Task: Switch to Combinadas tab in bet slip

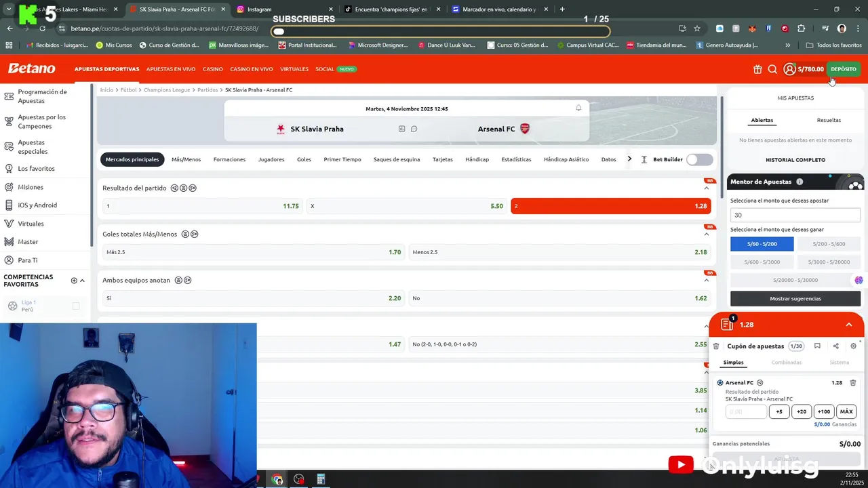Action: point(786,363)
